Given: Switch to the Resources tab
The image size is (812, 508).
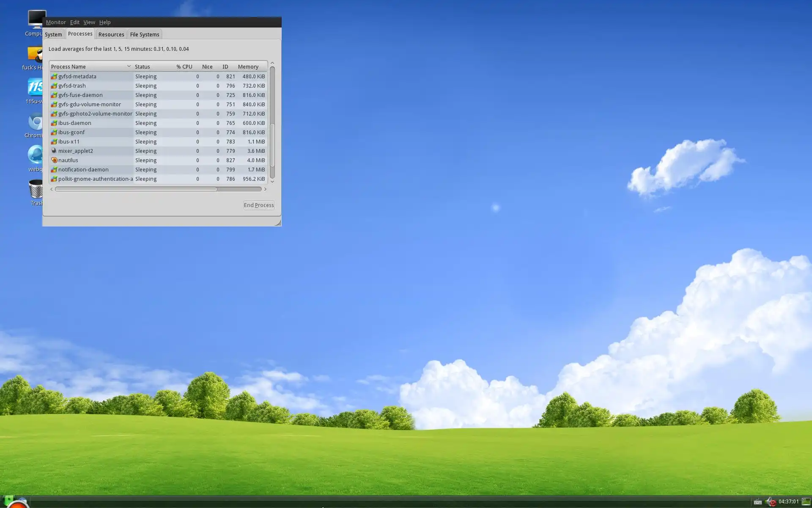Looking at the screenshot, I should coord(111,35).
